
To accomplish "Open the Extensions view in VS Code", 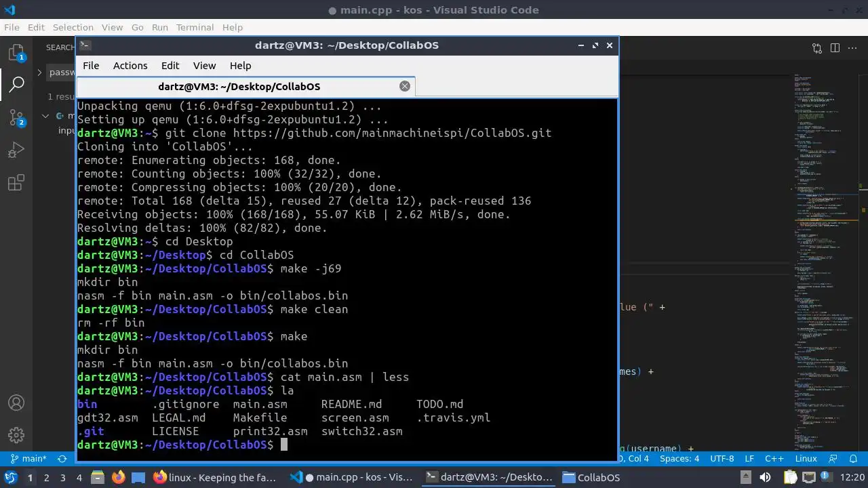I will coord(16,183).
